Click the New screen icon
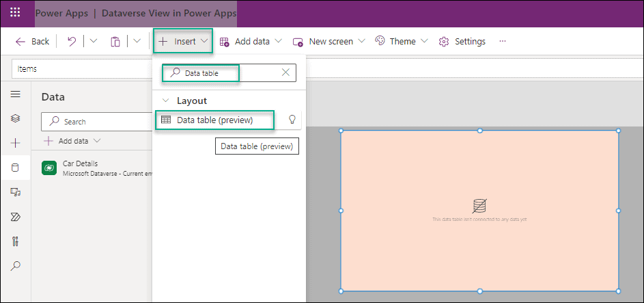The height and width of the screenshot is (303, 644). pyautogui.click(x=298, y=42)
